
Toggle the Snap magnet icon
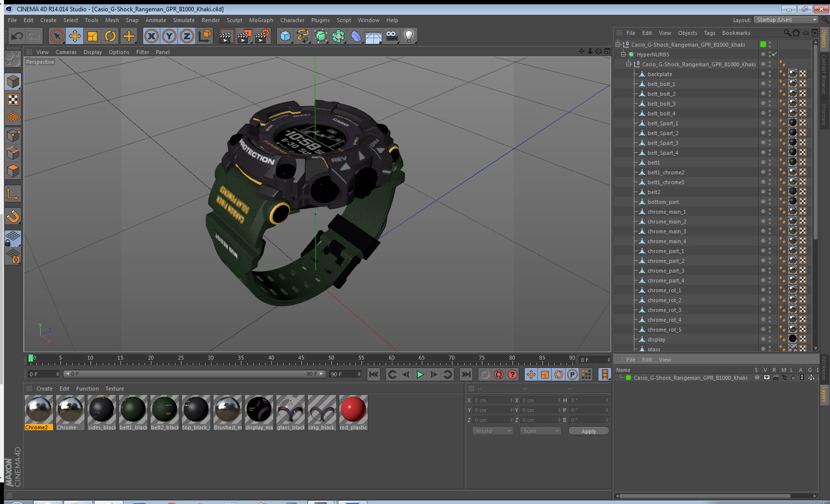pos(13,216)
